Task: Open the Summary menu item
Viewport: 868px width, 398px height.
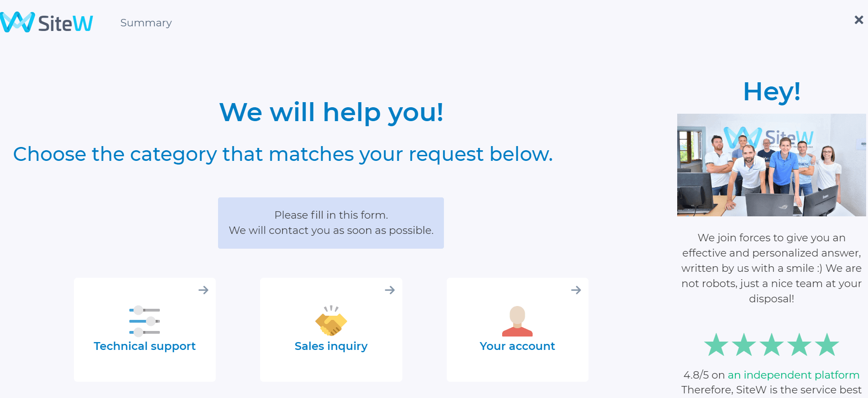Action: coord(146,23)
